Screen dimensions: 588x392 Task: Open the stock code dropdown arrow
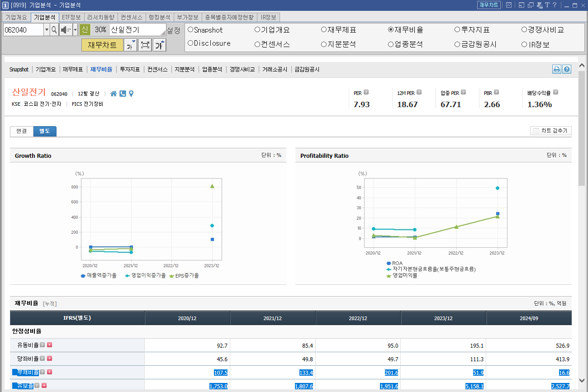(x=47, y=30)
